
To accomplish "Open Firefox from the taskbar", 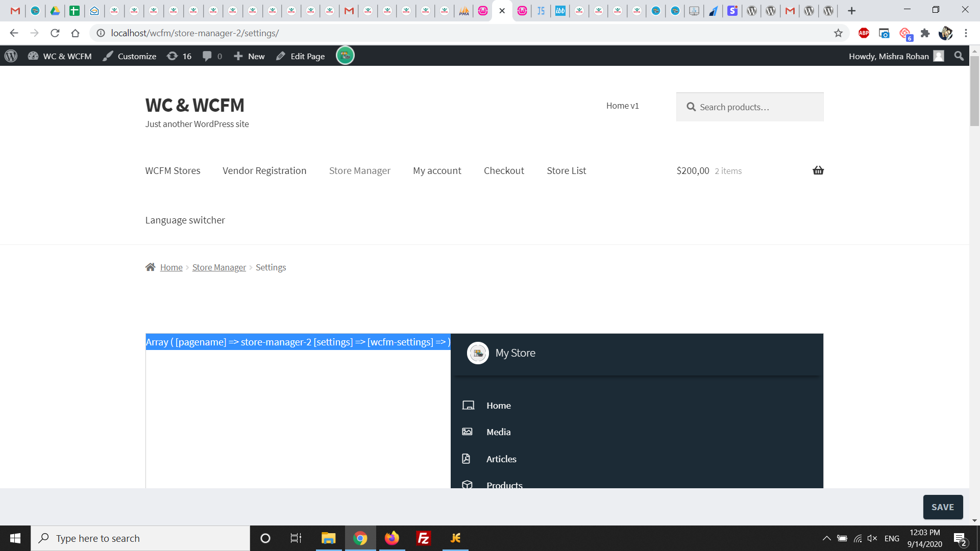I will coord(392,538).
